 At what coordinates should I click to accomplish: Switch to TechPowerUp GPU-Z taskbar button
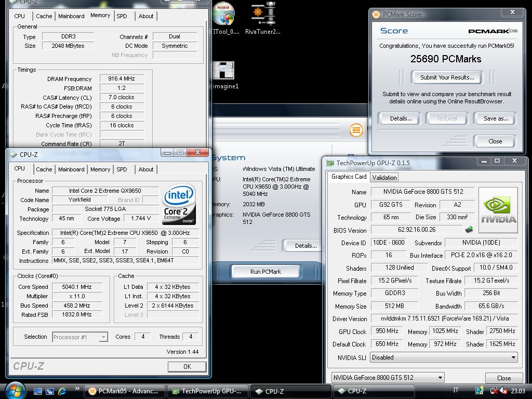[208, 391]
